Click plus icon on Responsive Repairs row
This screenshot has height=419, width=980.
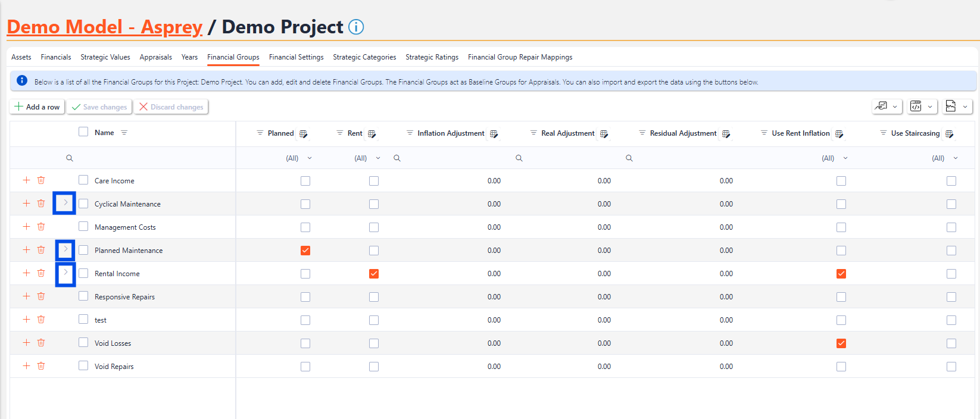[x=26, y=296]
